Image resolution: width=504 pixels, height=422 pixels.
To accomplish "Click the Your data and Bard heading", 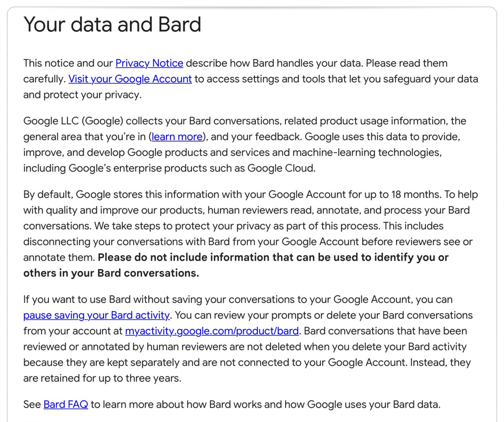I will pyautogui.click(x=112, y=24).
